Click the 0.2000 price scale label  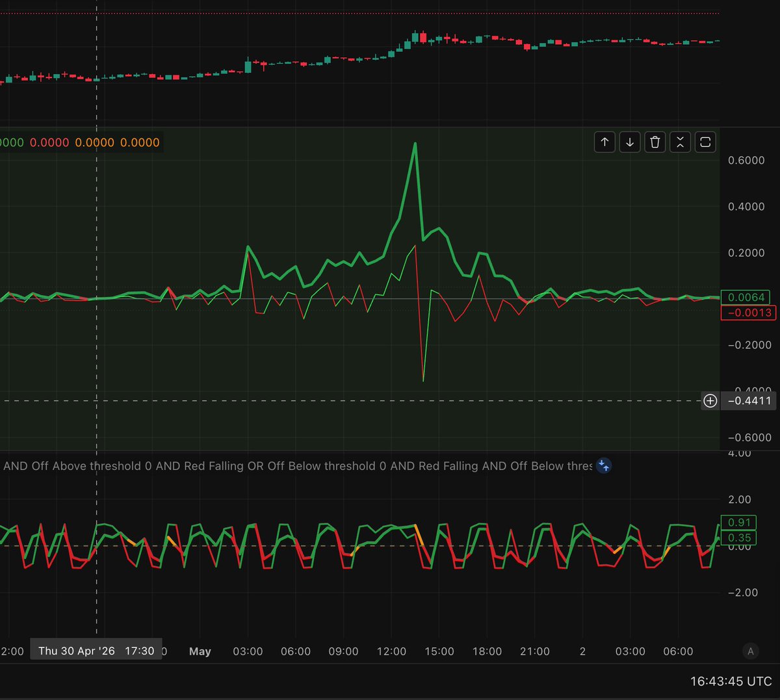(x=746, y=253)
